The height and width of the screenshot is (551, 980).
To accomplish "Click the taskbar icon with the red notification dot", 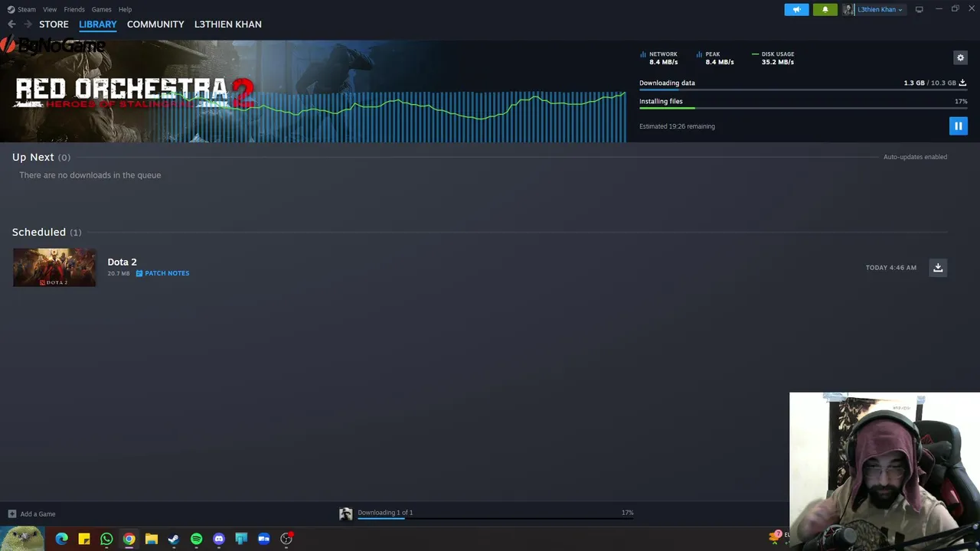I will (x=286, y=539).
